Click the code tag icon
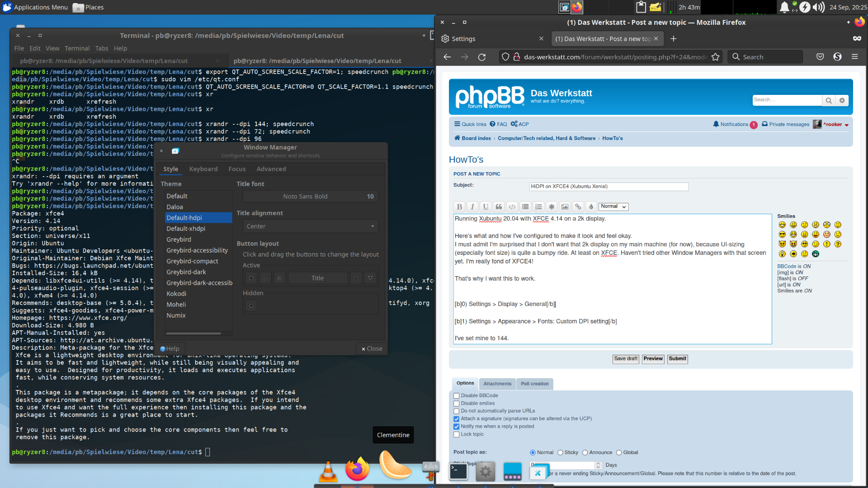Image resolution: width=868 pixels, height=488 pixels. click(x=512, y=206)
